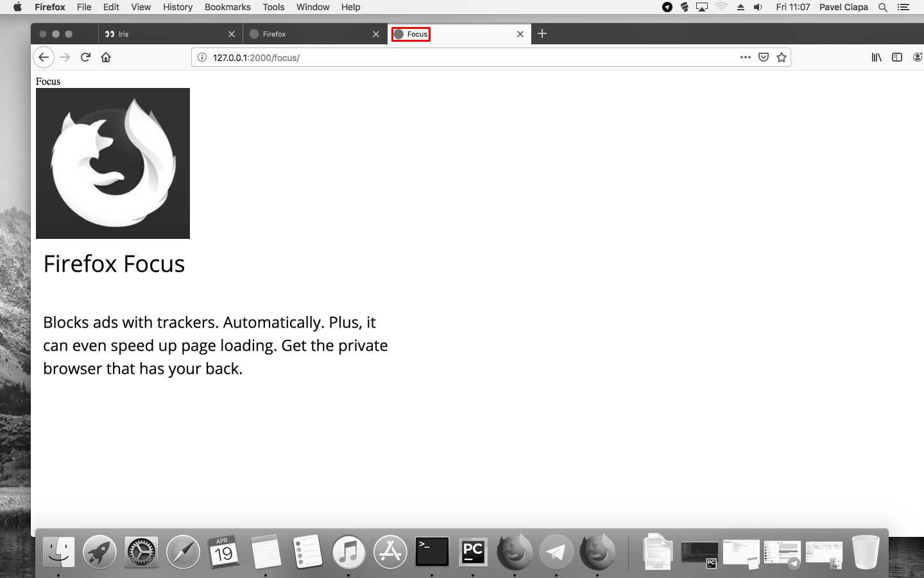Click the "Firefox Focus" heading
The width and height of the screenshot is (924, 578).
114,264
